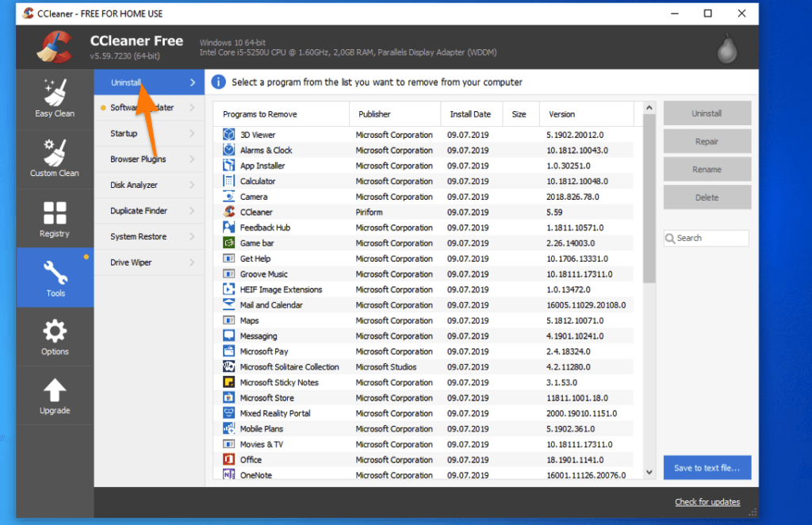Click the chevron beside Startup
The width and height of the screenshot is (812, 525).
click(x=192, y=133)
